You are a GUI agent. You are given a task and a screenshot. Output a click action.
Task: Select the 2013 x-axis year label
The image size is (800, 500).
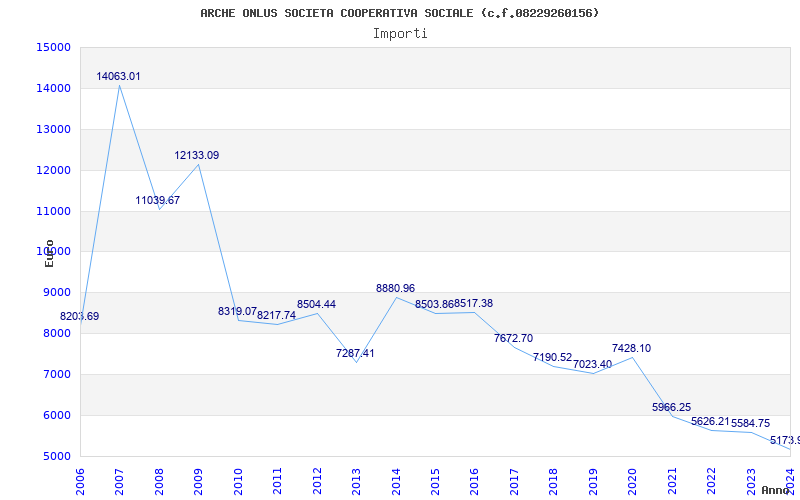356,481
